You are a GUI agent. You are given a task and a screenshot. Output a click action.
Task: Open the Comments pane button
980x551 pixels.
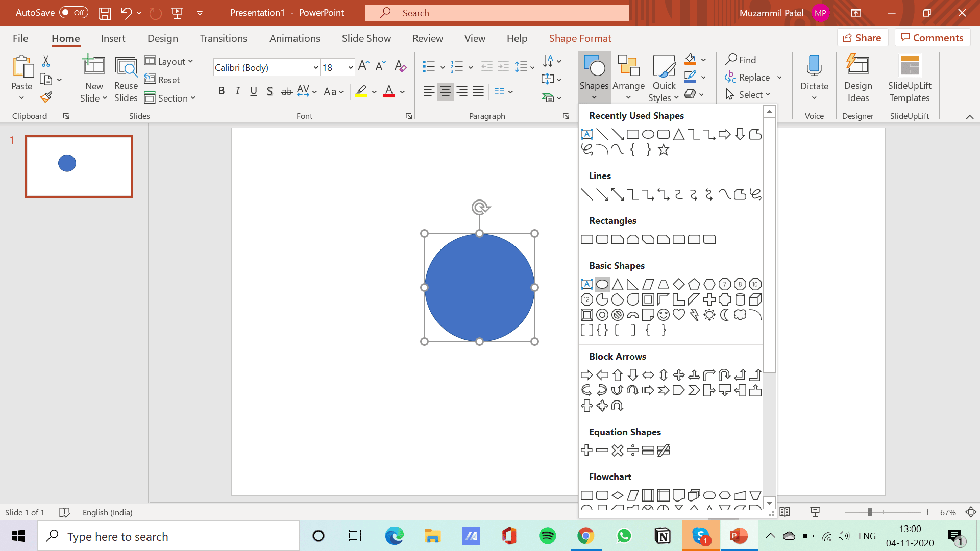pos(932,38)
